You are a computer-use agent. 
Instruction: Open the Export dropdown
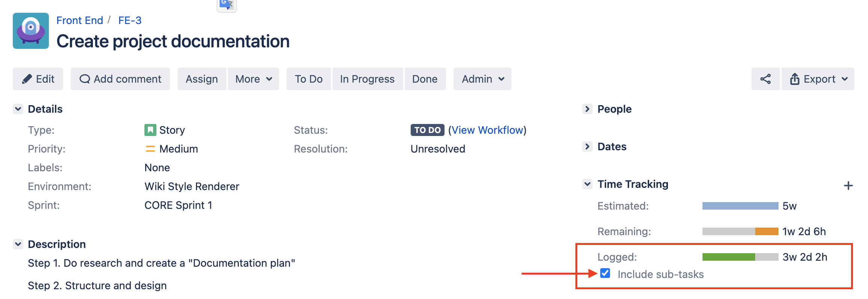818,79
